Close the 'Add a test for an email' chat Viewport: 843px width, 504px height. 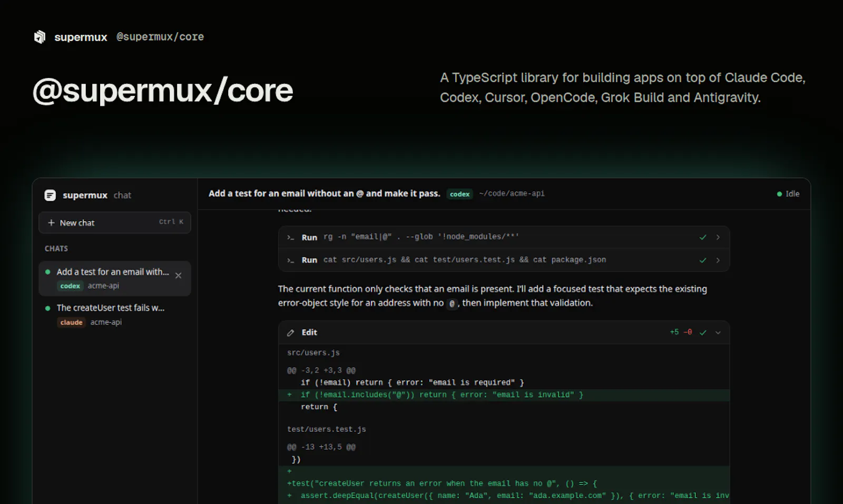coord(178,275)
